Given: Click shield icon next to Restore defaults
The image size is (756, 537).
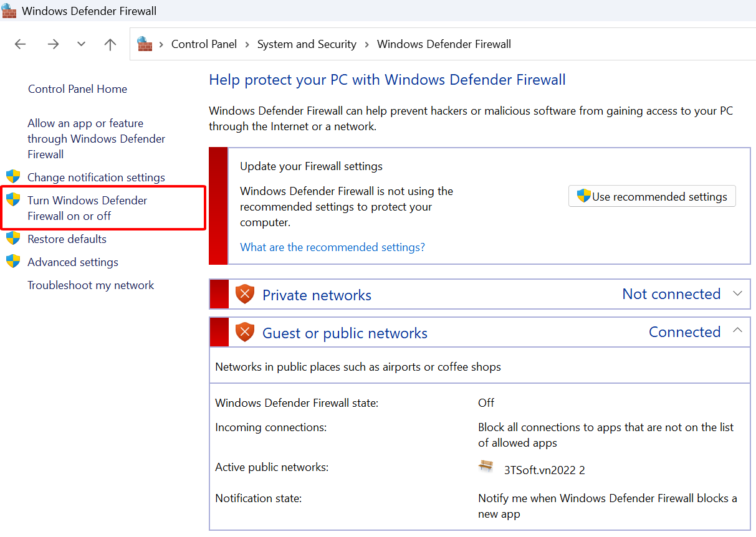Looking at the screenshot, I should pos(13,239).
